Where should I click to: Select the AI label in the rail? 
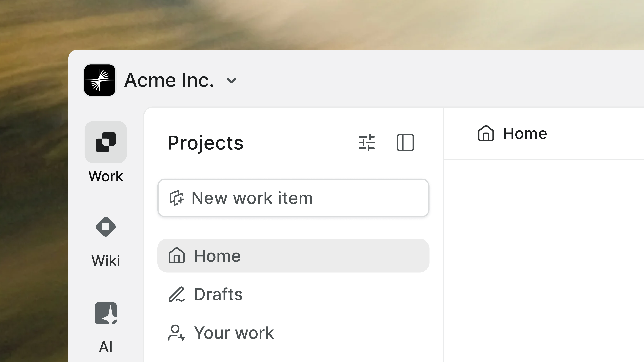[106, 347]
